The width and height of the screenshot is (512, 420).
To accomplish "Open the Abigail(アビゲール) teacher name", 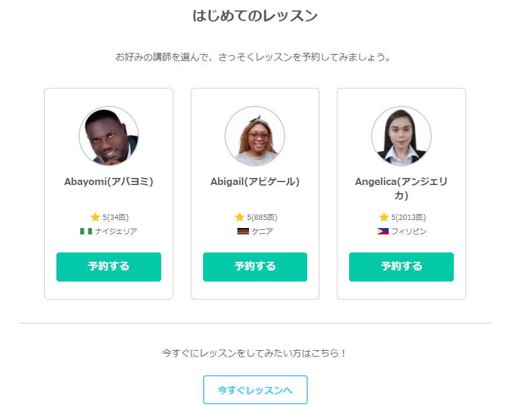I will [255, 181].
